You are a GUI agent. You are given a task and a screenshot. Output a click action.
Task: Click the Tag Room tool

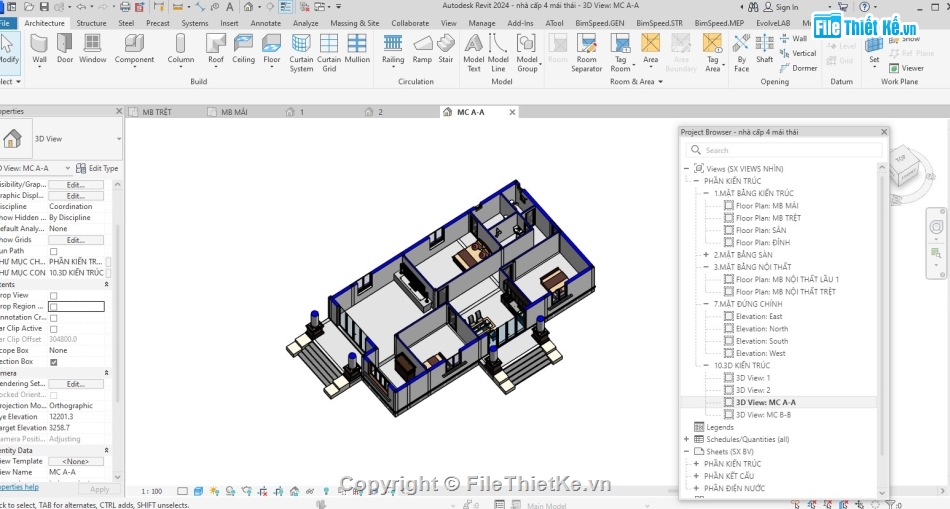point(620,53)
